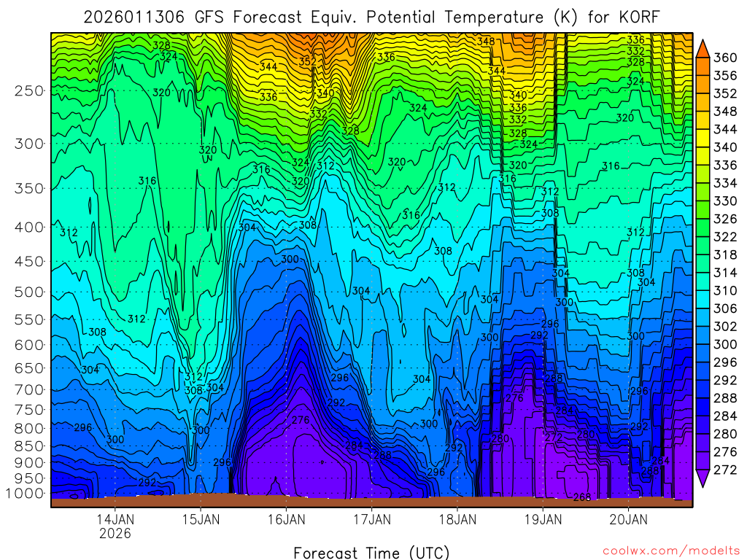
Task: Pick the yellow swatch between 340 and 344
Action: [703, 139]
